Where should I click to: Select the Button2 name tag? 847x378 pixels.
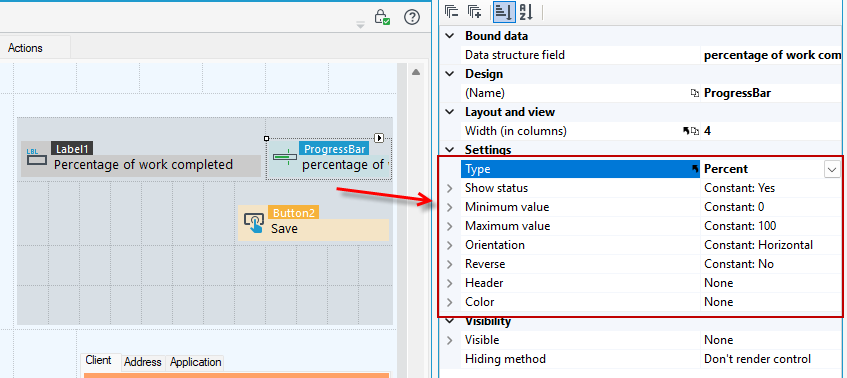pos(293,213)
